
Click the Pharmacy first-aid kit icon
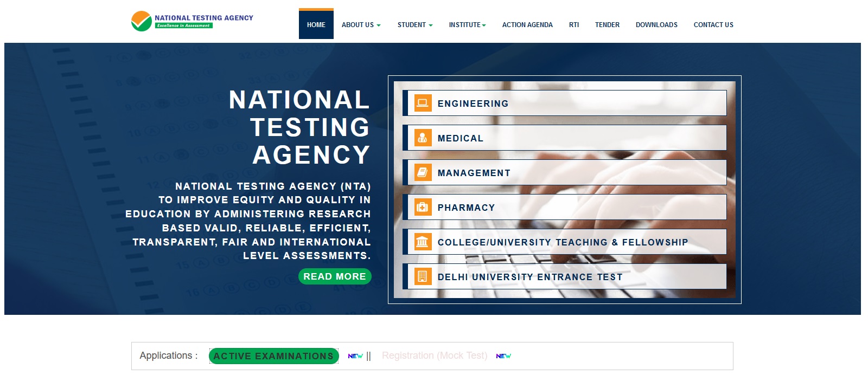coord(423,207)
